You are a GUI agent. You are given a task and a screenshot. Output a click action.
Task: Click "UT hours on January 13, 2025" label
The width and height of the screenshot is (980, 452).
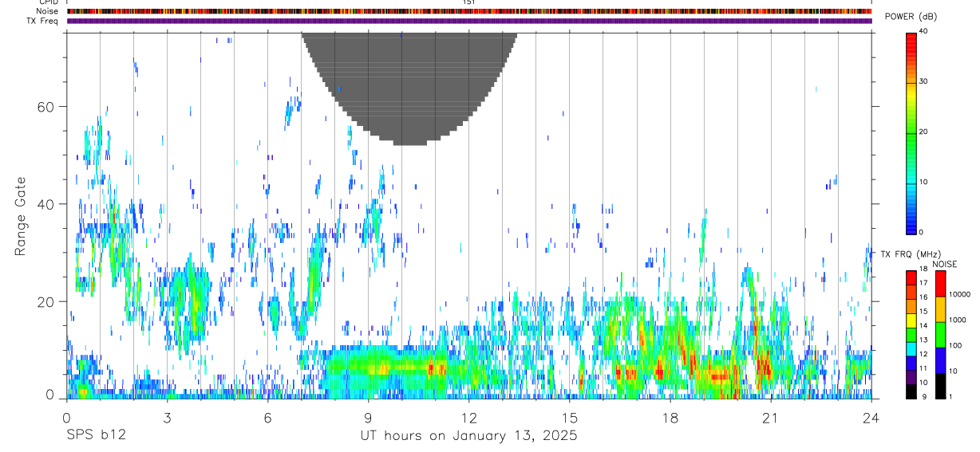[469, 436]
